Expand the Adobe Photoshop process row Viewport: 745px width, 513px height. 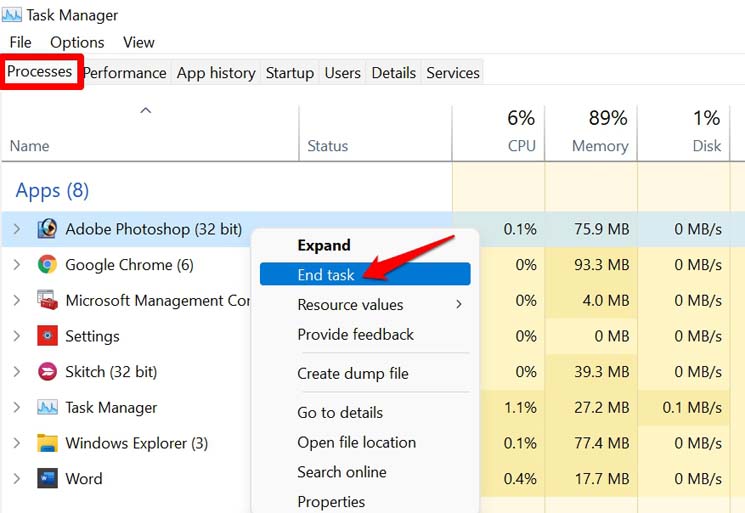pos(16,229)
